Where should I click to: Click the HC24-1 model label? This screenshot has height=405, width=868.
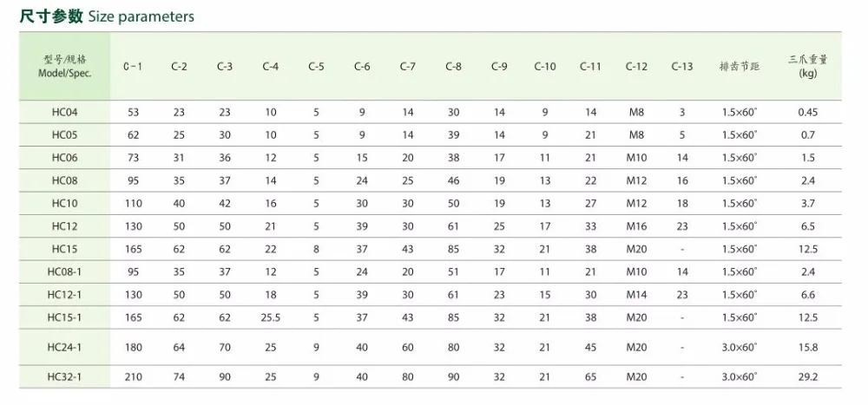[65, 348]
